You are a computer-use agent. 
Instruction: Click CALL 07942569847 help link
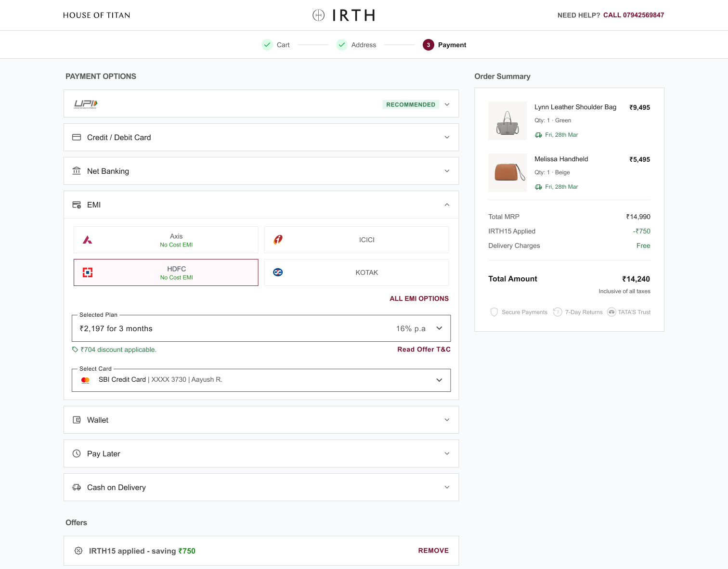(634, 15)
